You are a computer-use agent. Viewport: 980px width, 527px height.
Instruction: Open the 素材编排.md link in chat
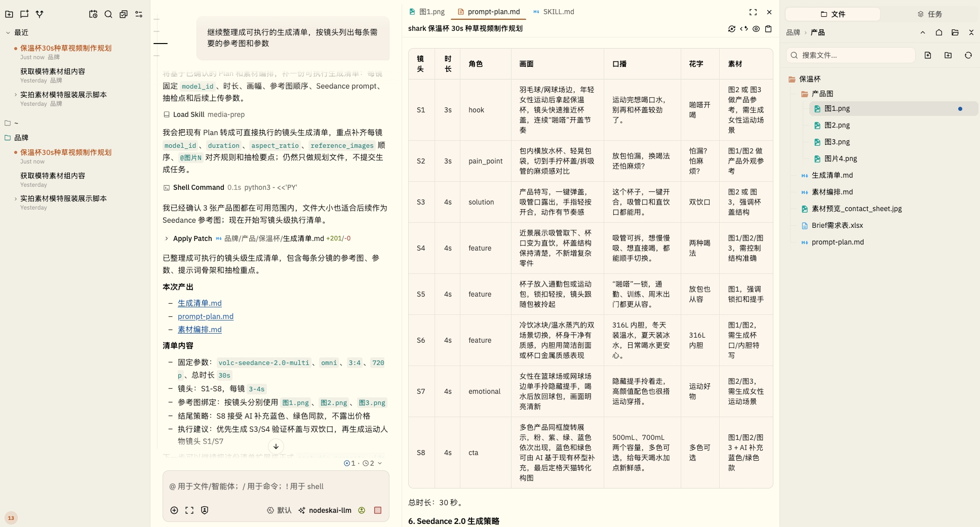tap(200, 330)
